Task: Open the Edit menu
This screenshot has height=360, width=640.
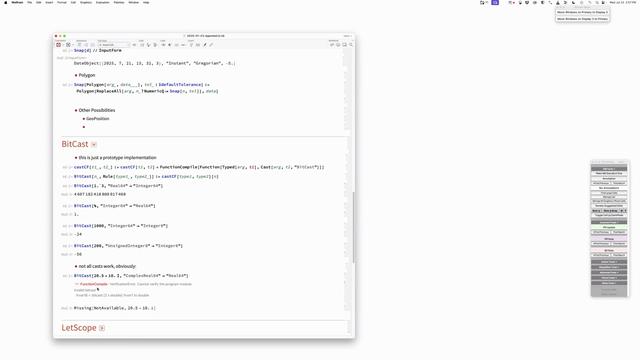Action: (x=38, y=2)
